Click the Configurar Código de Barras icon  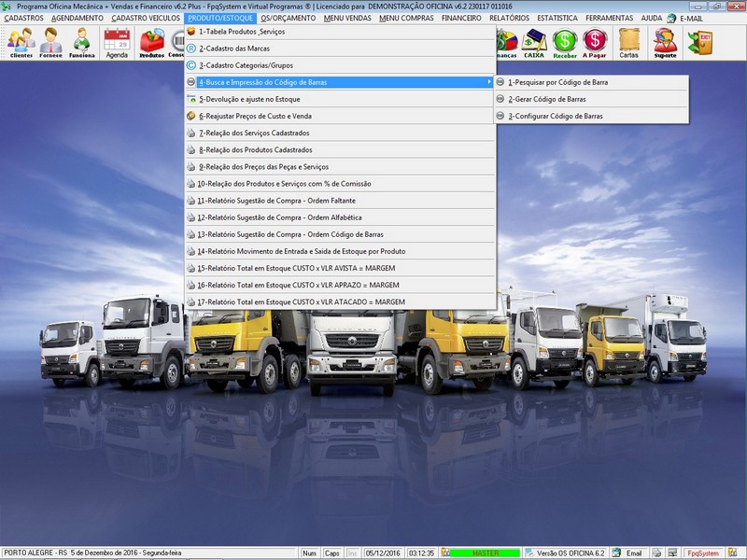coord(500,116)
